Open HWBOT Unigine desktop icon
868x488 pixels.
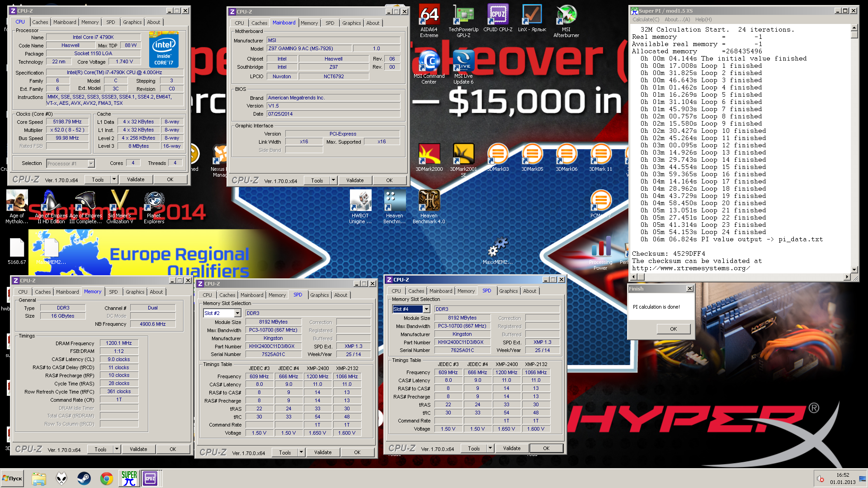360,206
